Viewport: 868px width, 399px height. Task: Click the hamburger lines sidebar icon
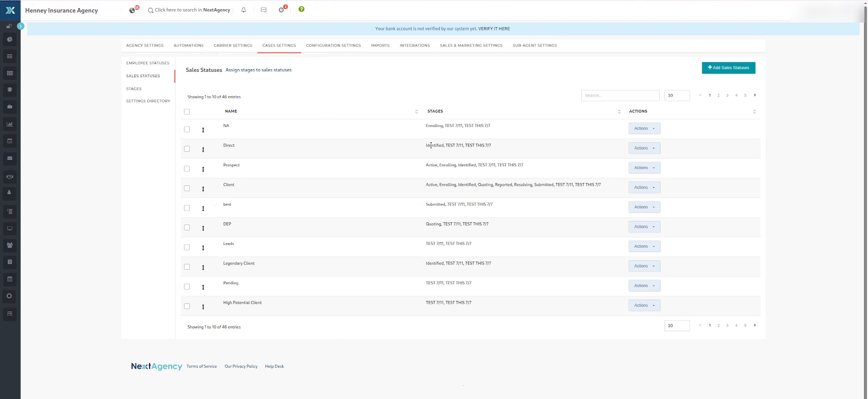pyautogui.click(x=9, y=56)
